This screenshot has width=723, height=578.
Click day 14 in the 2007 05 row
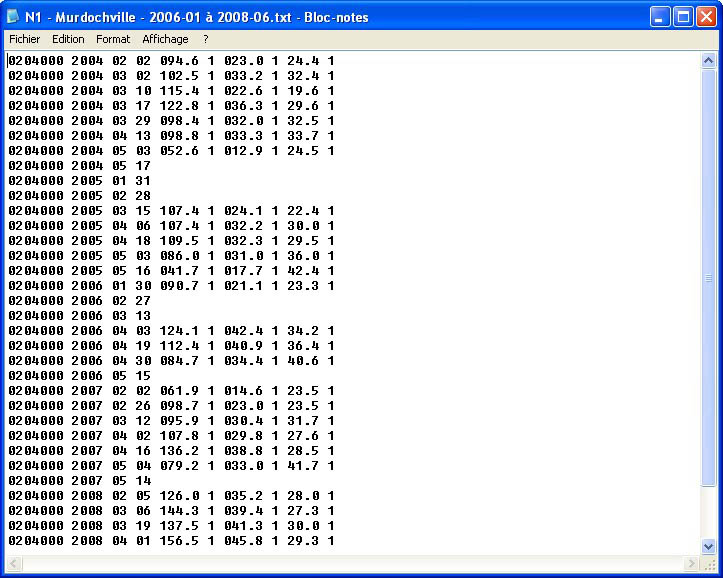[143, 481]
